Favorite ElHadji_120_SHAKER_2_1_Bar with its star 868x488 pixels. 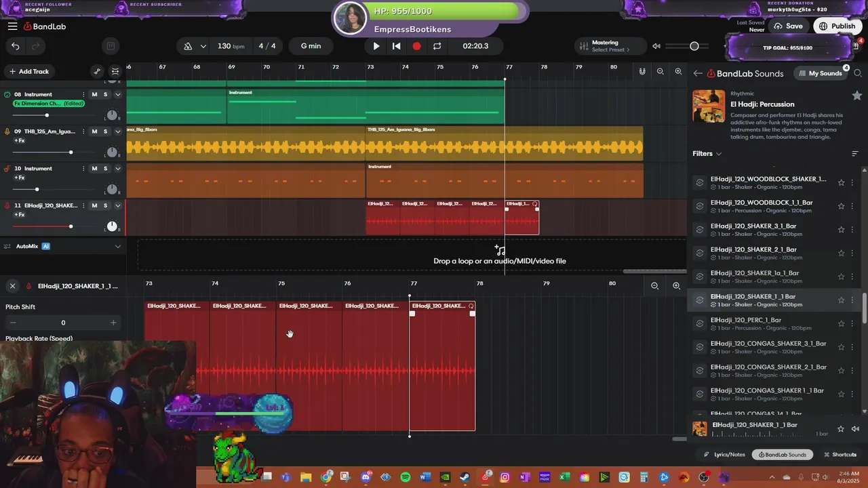841,253
